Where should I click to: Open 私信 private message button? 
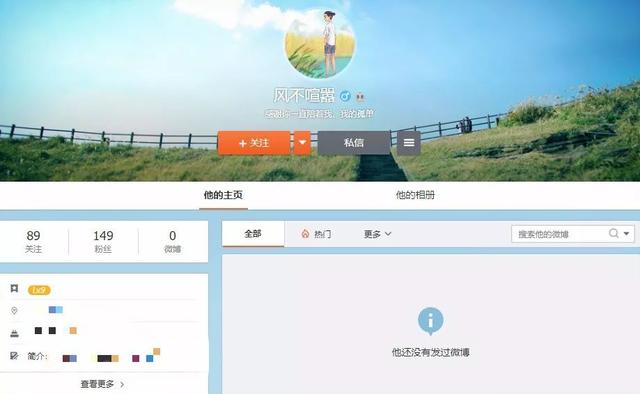click(x=353, y=143)
